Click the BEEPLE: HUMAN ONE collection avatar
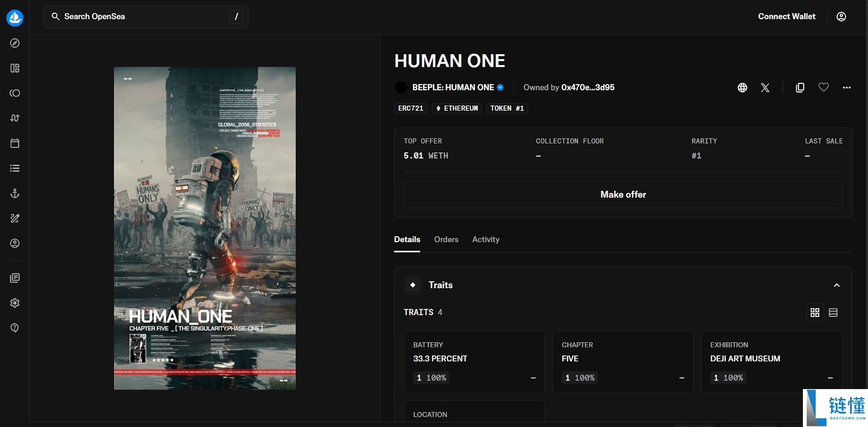This screenshot has width=868, height=427. 401,87
